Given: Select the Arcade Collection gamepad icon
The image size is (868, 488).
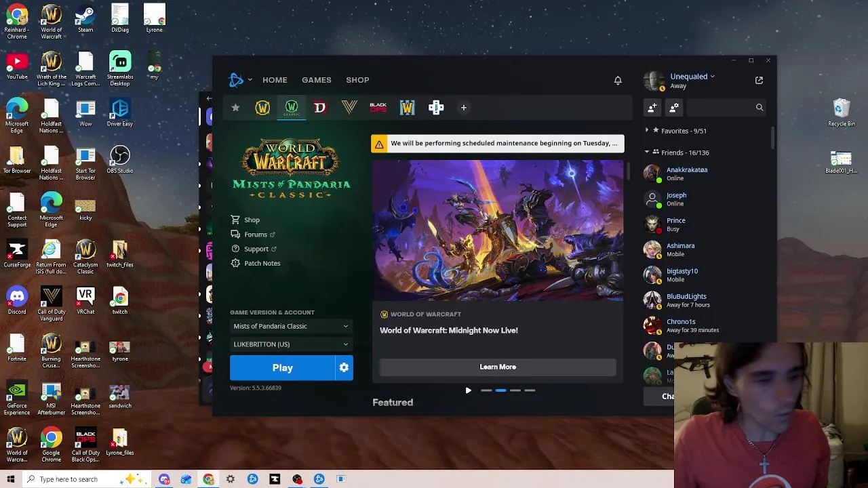Looking at the screenshot, I should (x=436, y=107).
